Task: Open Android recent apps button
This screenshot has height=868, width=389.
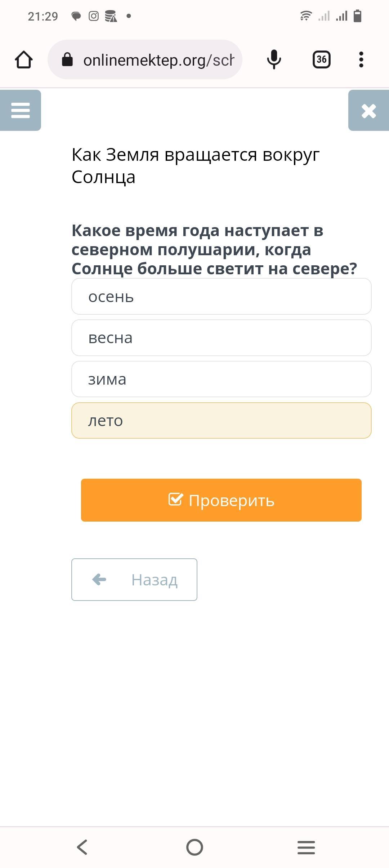Action: pos(306,847)
